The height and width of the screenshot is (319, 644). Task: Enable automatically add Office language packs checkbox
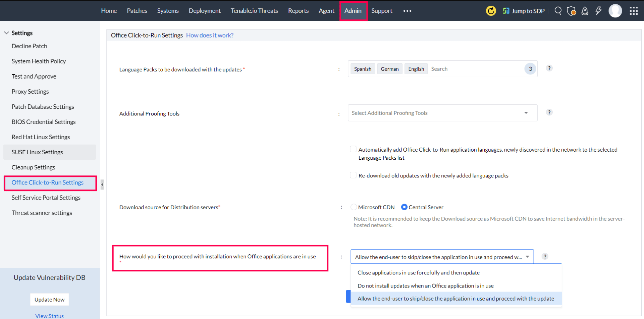pyautogui.click(x=353, y=149)
